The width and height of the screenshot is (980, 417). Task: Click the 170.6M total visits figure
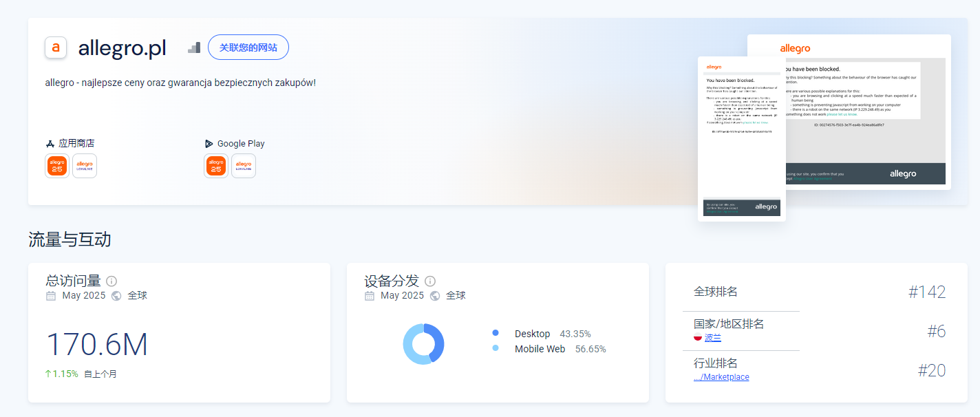tap(97, 345)
